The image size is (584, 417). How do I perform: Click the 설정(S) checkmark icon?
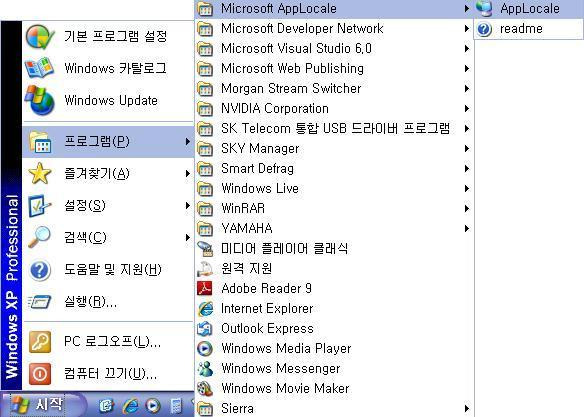tap(39, 206)
